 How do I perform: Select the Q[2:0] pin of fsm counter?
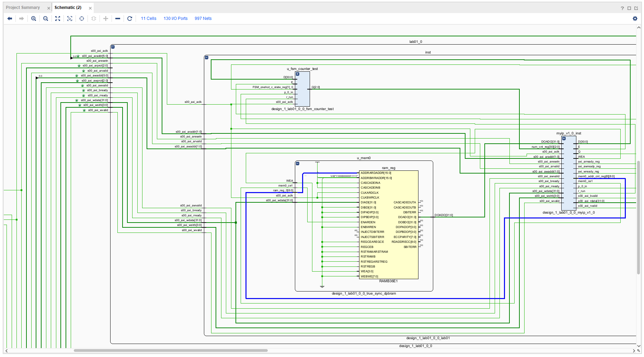pos(315,87)
